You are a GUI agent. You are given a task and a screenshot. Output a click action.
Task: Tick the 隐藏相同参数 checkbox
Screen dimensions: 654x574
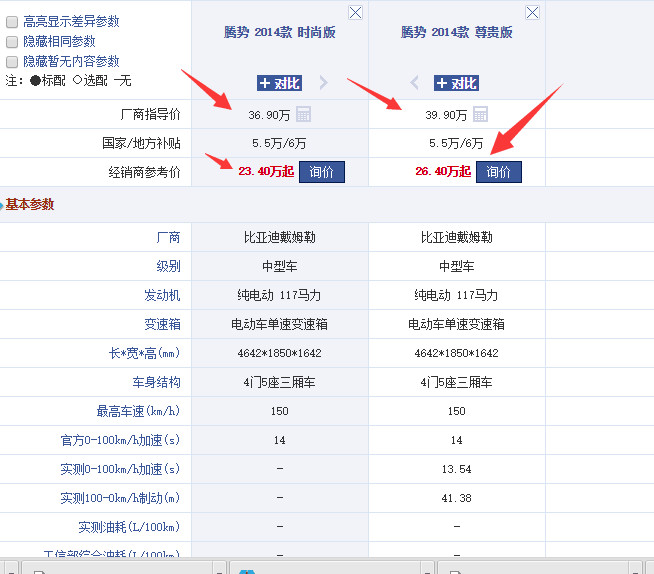point(12,42)
